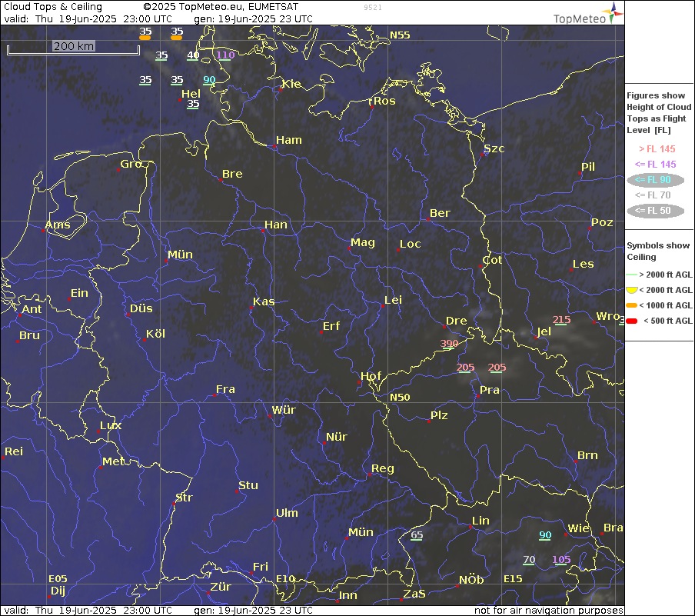The image size is (695, 616).
Task: Click the cloud top value '390' near Dre
Action: [449, 344]
